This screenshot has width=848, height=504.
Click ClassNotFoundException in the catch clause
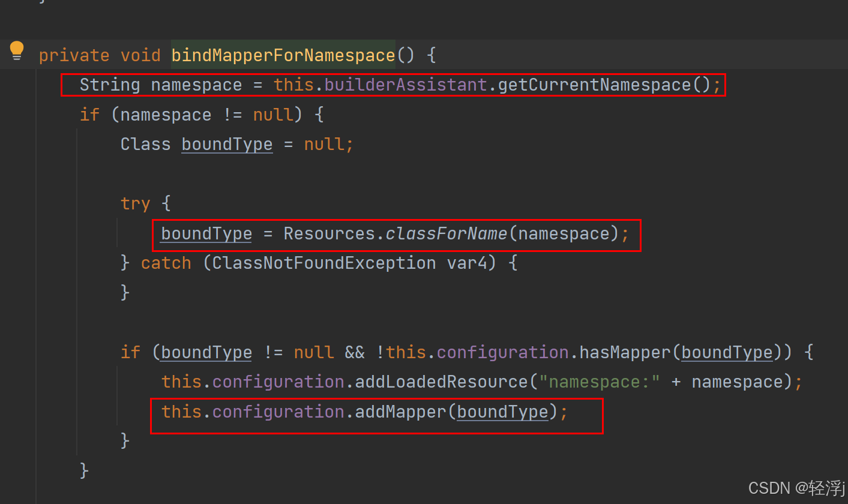click(324, 263)
